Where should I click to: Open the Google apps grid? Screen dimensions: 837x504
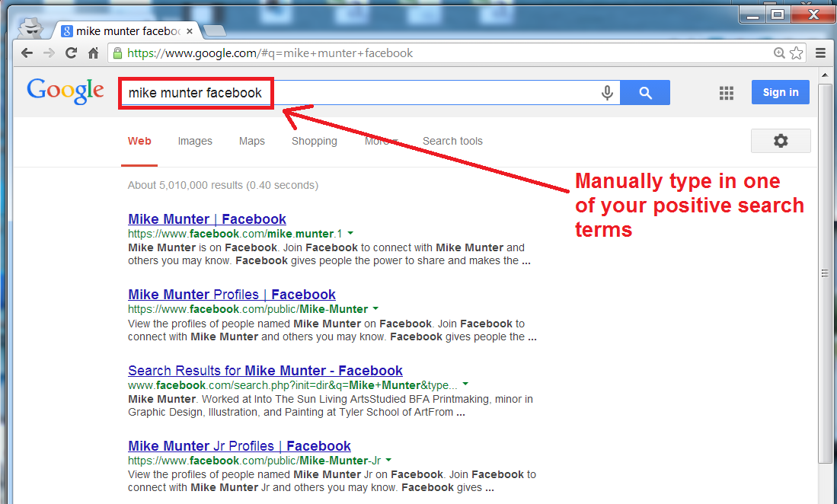point(727,94)
